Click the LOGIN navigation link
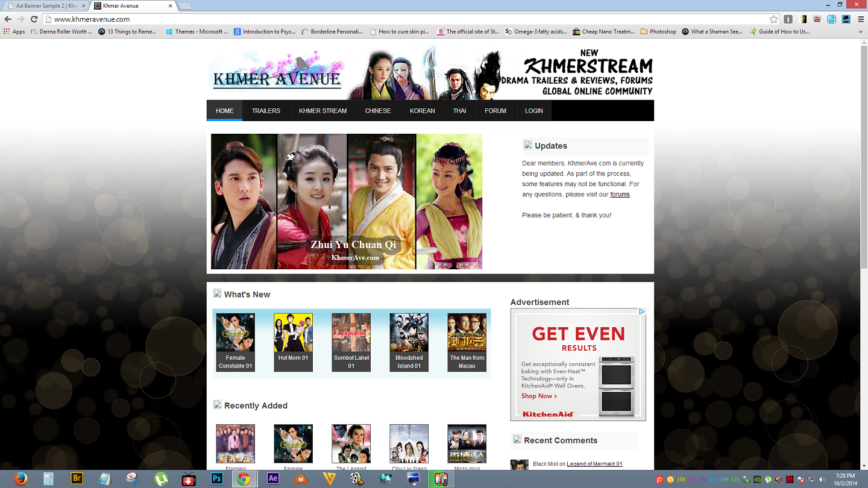 533,111
